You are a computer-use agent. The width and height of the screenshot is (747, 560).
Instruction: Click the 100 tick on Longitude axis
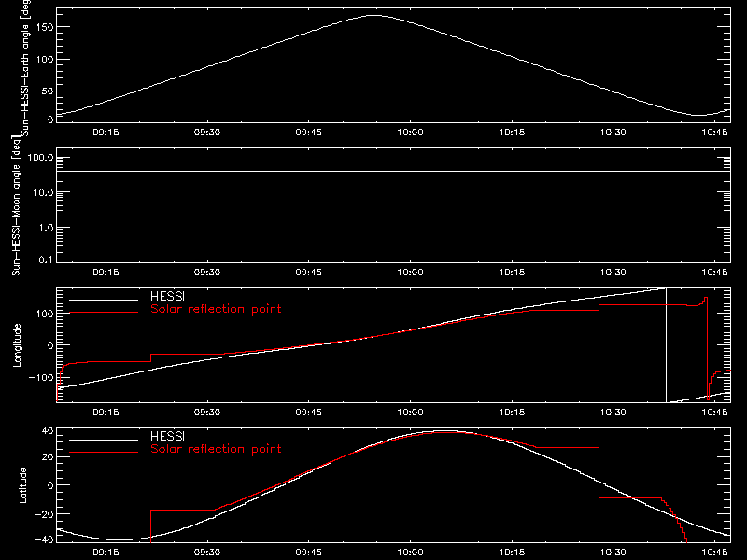45,314
